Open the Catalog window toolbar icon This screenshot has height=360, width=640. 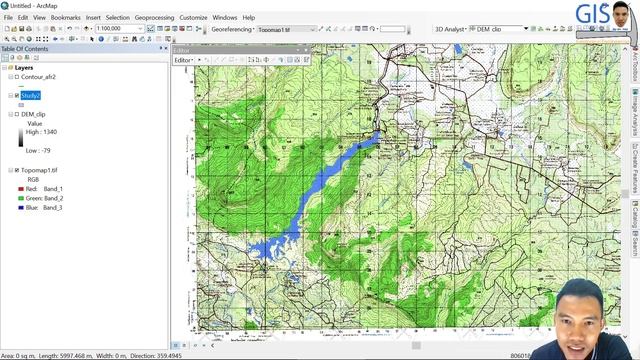point(167,29)
